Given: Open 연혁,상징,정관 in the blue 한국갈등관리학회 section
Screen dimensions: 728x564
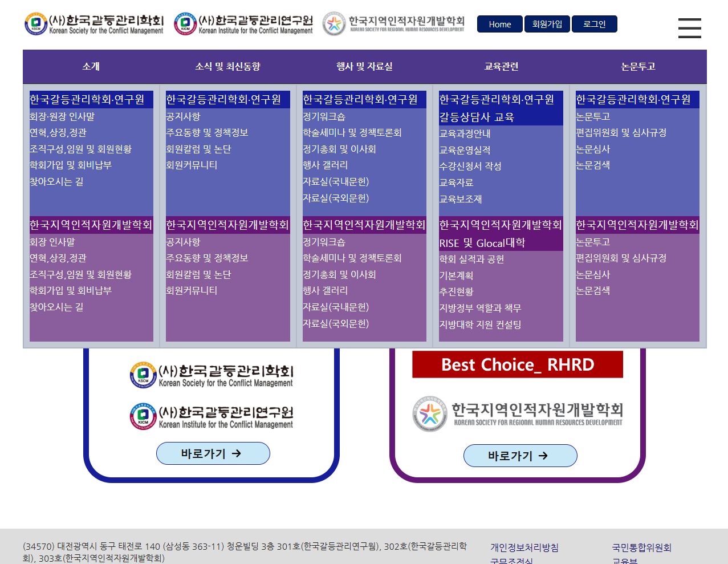Looking at the screenshot, I should click(x=58, y=132).
